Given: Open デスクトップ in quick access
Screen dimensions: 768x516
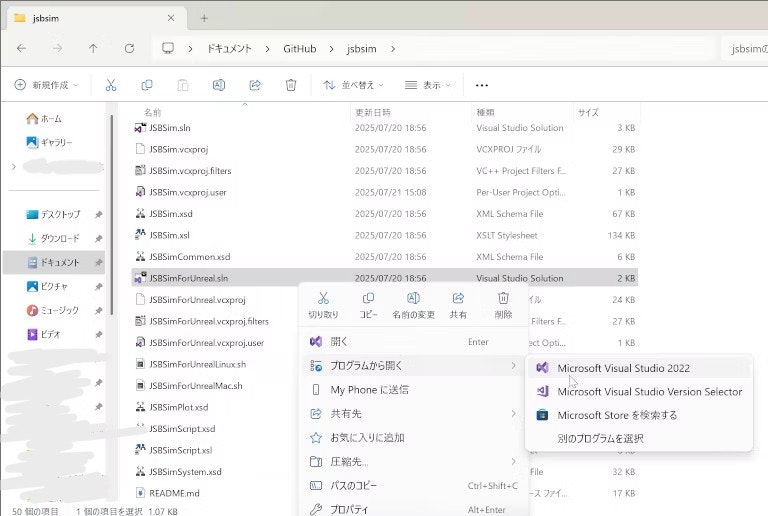Looking at the screenshot, I should (53, 214).
